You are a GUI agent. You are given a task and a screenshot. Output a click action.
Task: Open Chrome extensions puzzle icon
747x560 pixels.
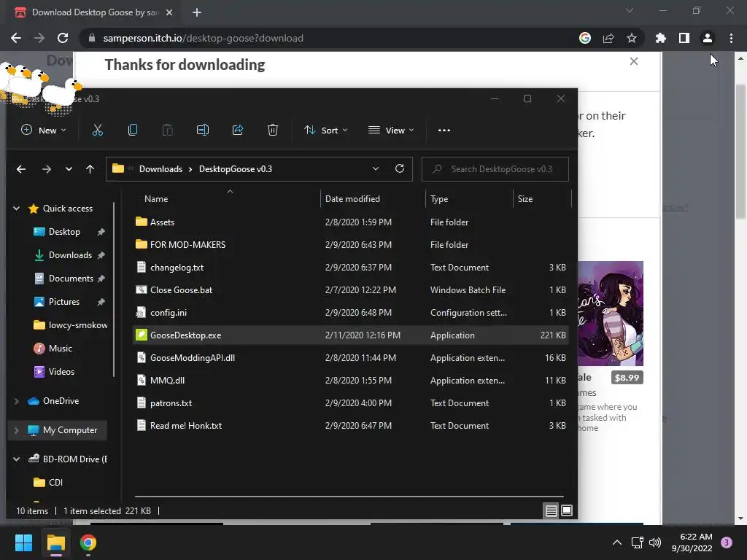tap(661, 38)
